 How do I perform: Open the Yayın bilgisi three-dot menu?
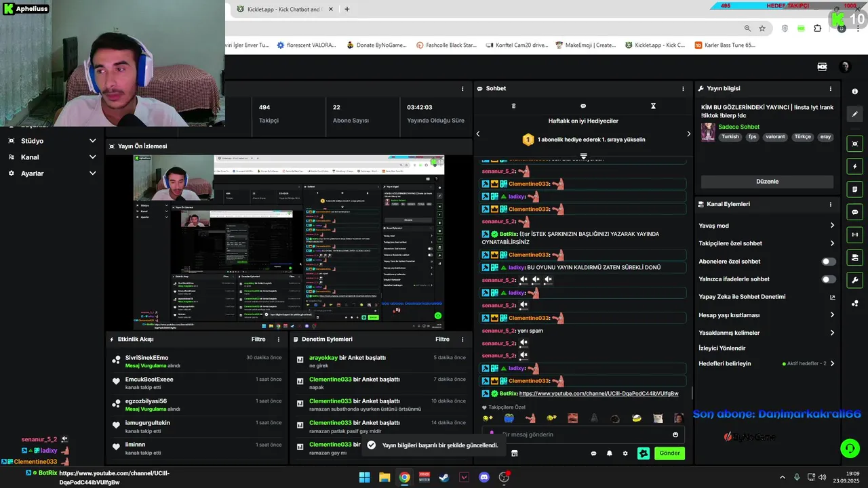(x=830, y=89)
